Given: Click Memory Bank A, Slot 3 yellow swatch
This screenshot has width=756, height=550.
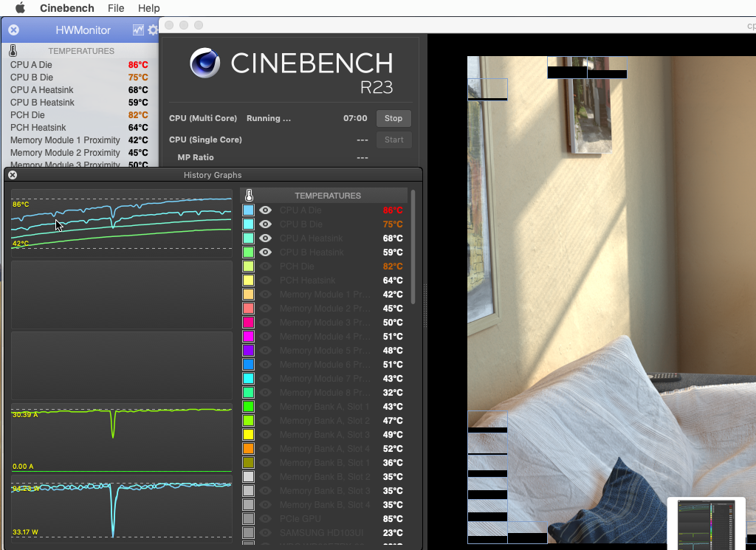Looking at the screenshot, I should [248, 434].
